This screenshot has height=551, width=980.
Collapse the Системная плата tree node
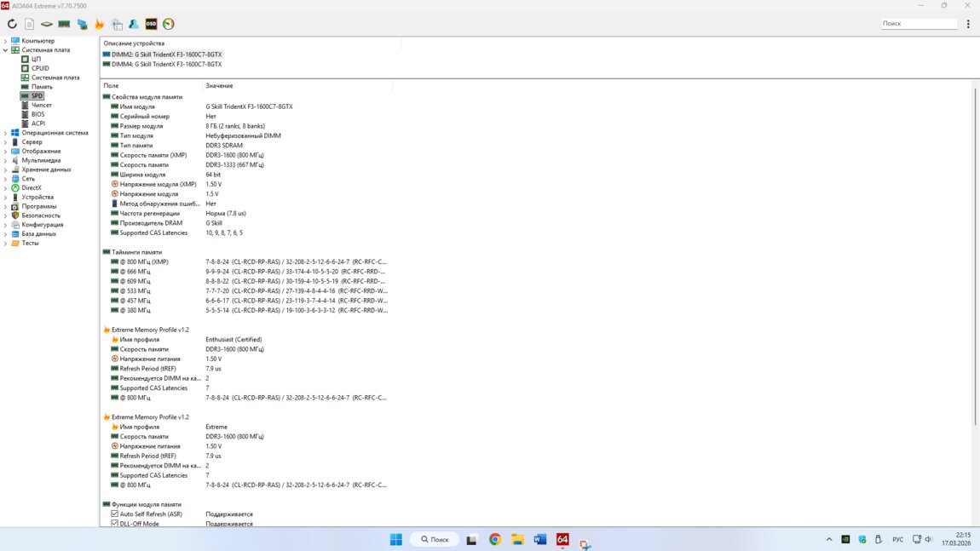(x=5, y=50)
